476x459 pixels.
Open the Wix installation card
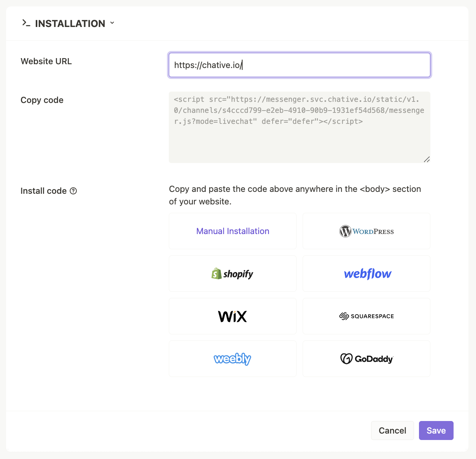coord(233,316)
